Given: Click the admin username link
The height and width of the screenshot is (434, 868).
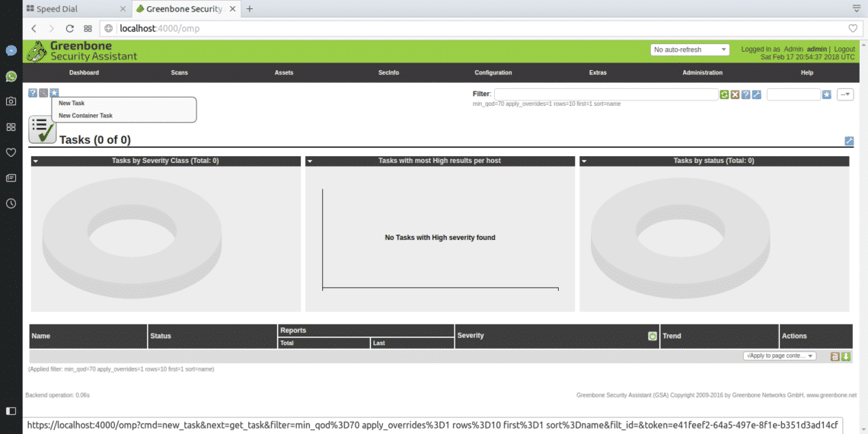Looking at the screenshot, I should 817,49.
